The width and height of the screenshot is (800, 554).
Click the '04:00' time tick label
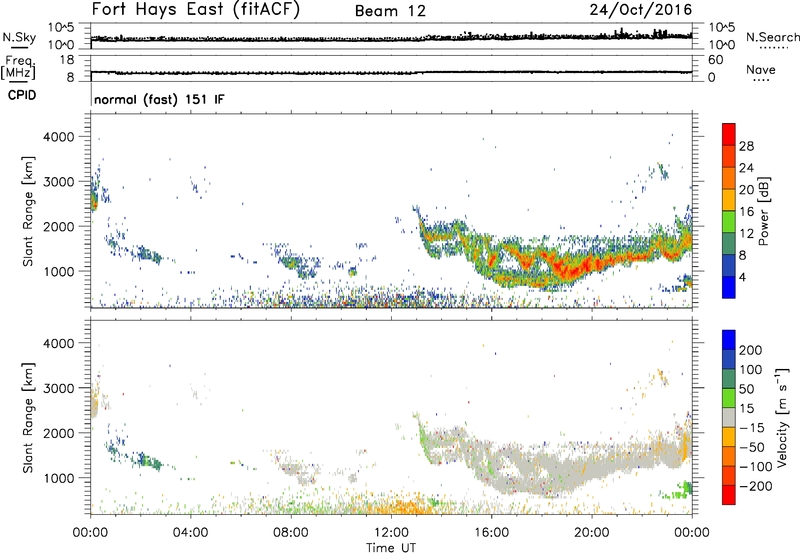click(x=191, y=533)
